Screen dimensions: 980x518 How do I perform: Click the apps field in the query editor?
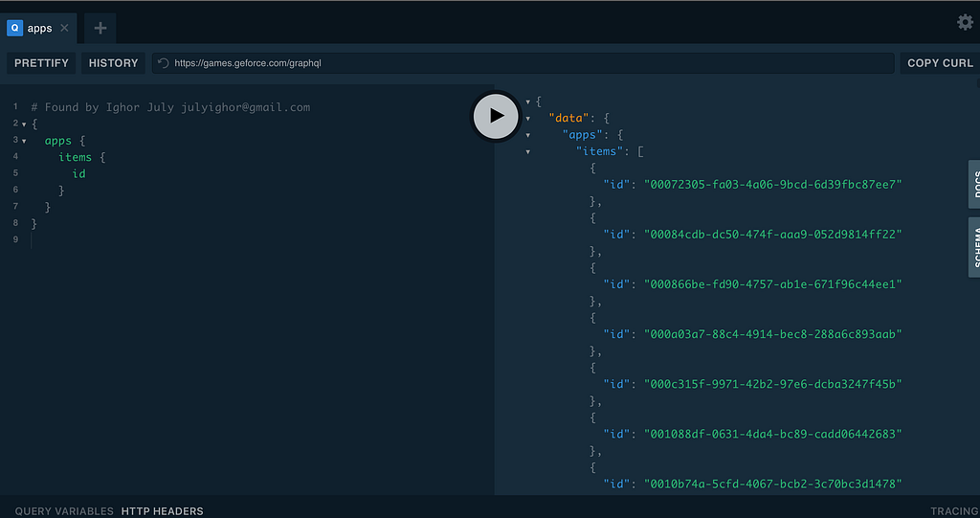[58, 141]
